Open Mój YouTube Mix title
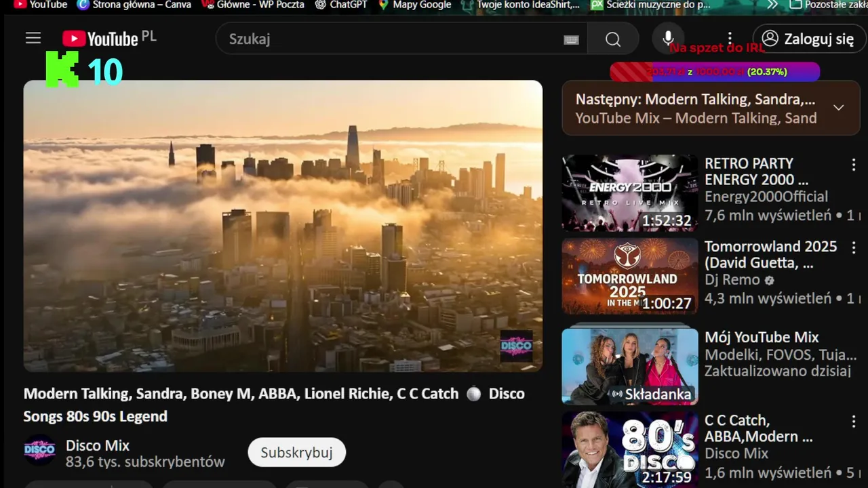 tap(762, 338)
